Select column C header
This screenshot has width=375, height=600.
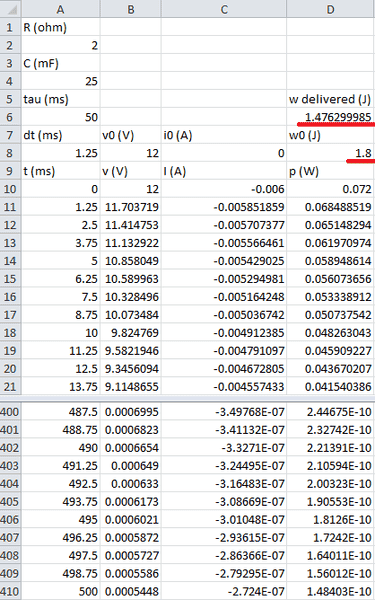pyautogui.click(x=224, y=9)
